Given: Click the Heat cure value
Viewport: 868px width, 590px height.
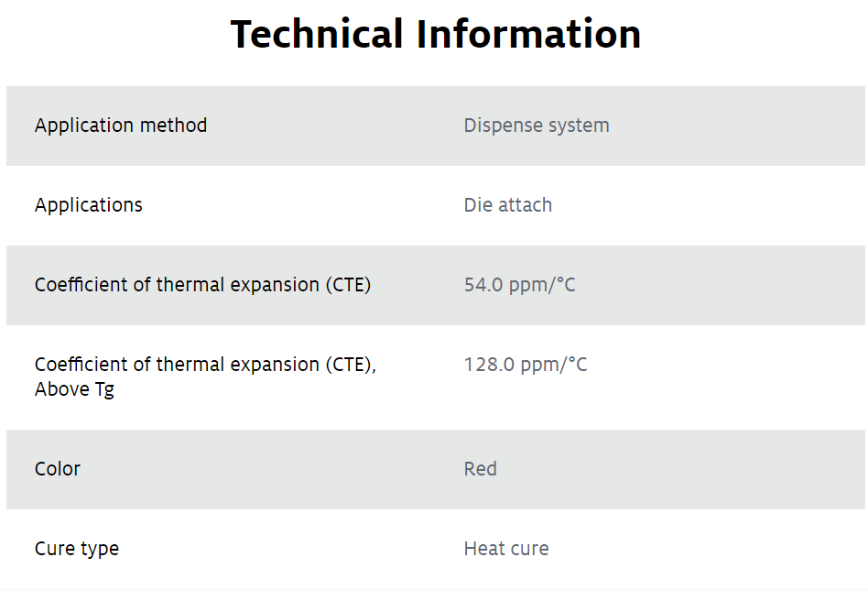Looking at the screenshot, I should click(506, 549).
